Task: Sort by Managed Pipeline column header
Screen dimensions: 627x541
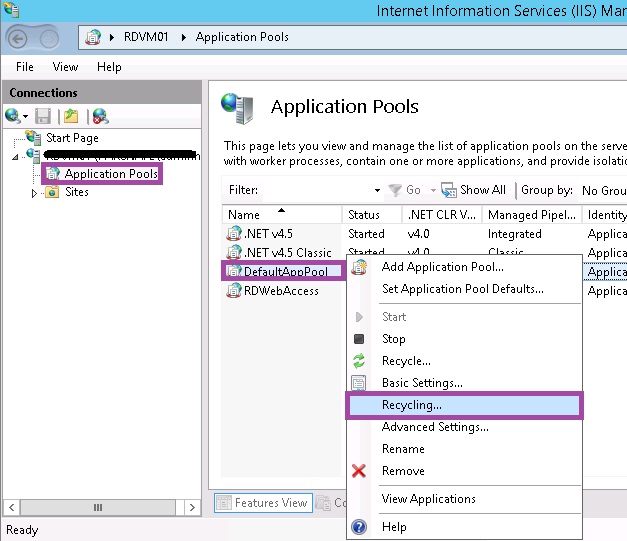Action: [x=532, y=215]
